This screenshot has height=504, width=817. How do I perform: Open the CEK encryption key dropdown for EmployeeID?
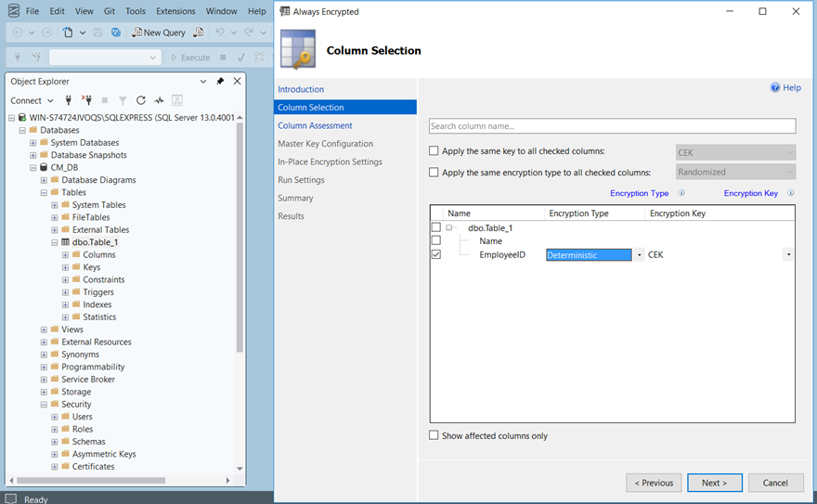789,254
